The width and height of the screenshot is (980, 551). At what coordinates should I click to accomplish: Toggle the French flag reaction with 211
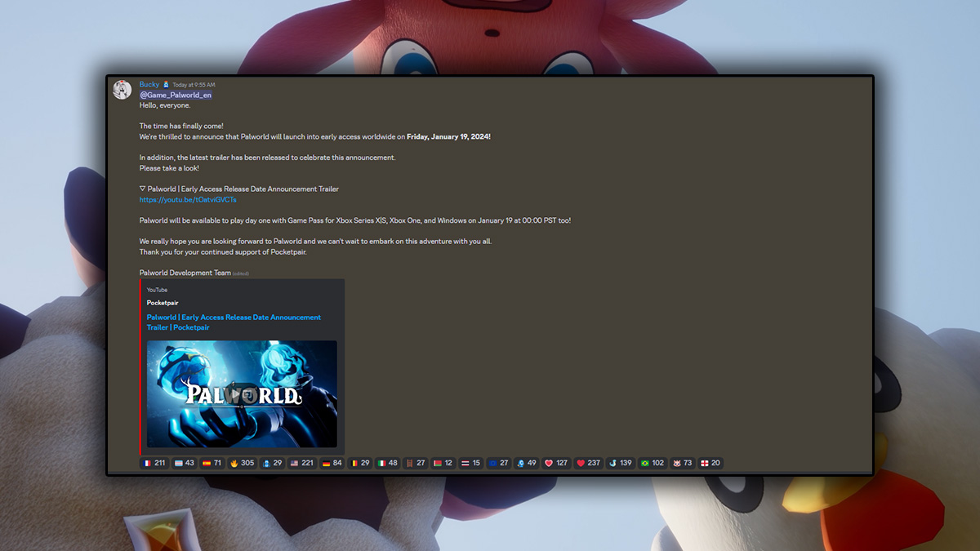[x=154, y=463]
